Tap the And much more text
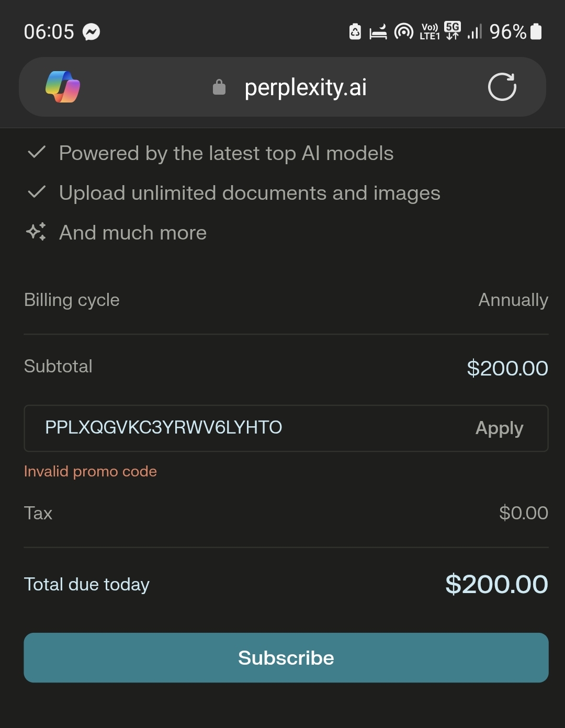The width and height of the screenshot is (565, 728). coord(133,233)
